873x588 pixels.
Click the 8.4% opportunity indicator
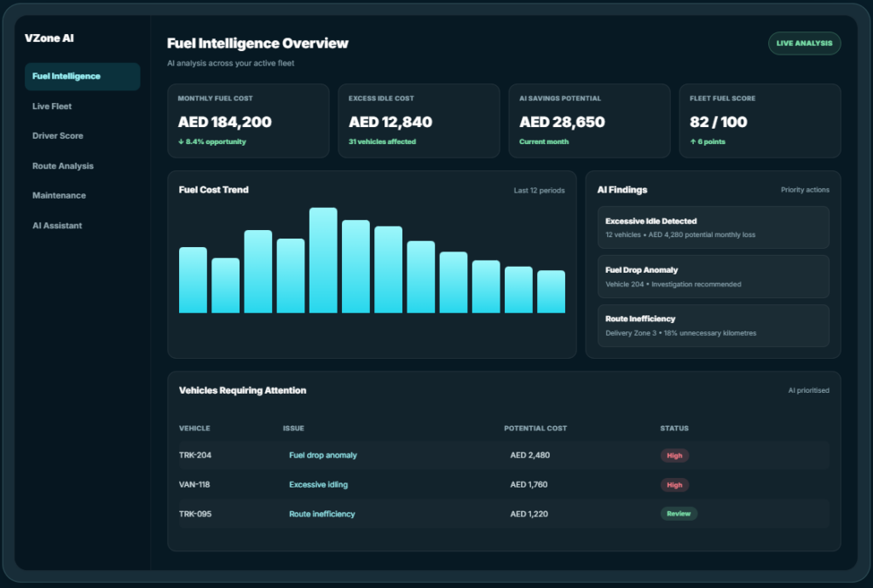[212, 141]
